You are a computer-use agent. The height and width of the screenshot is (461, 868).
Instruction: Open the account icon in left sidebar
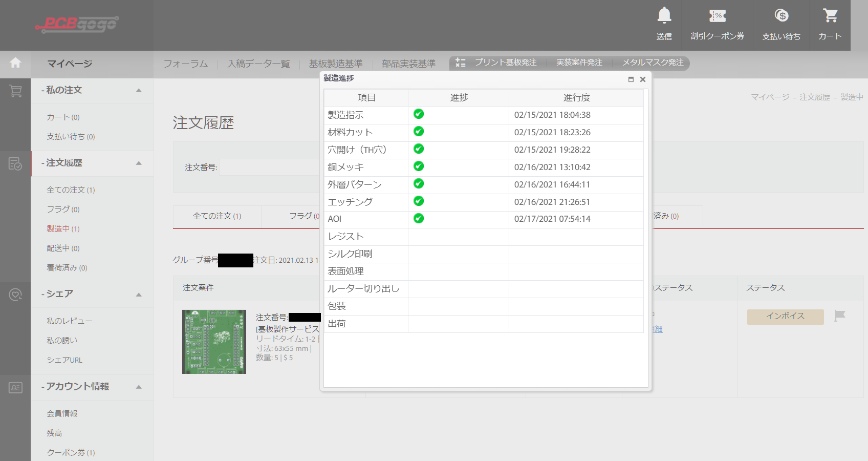coord(15,388)
